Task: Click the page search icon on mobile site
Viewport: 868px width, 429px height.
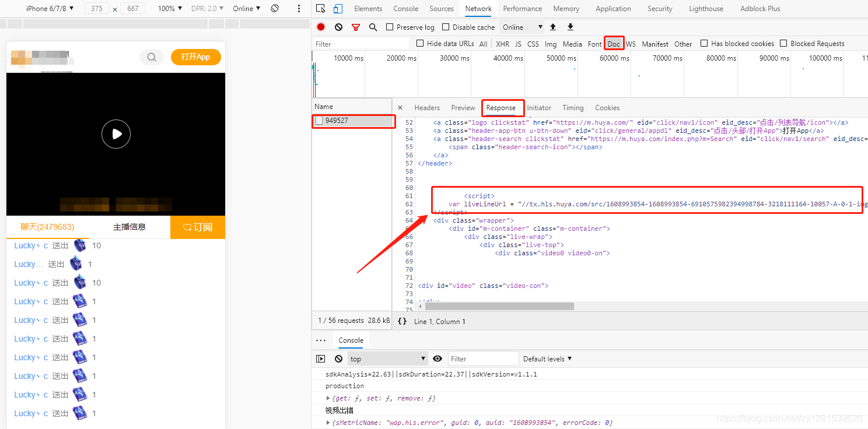Action: tap(152, 57)
